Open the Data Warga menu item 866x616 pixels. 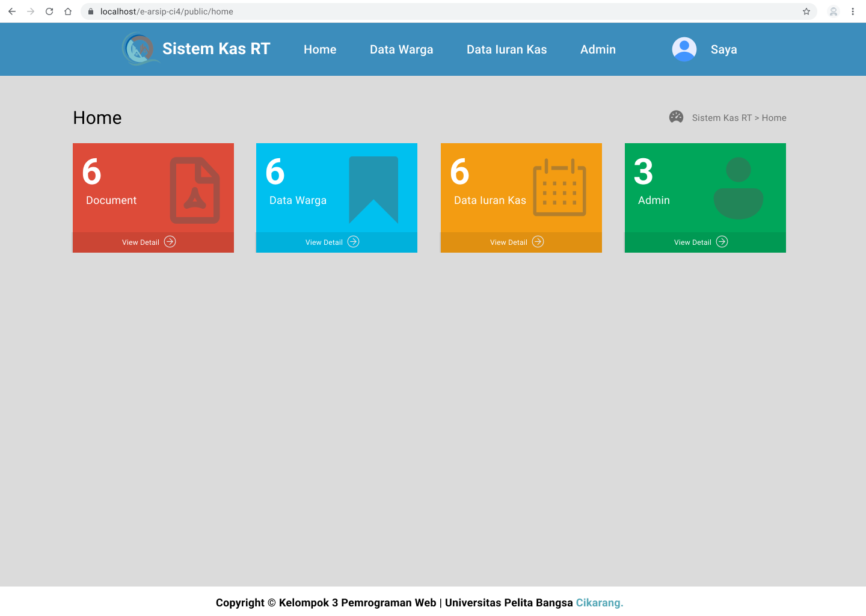tap(401, 49)
